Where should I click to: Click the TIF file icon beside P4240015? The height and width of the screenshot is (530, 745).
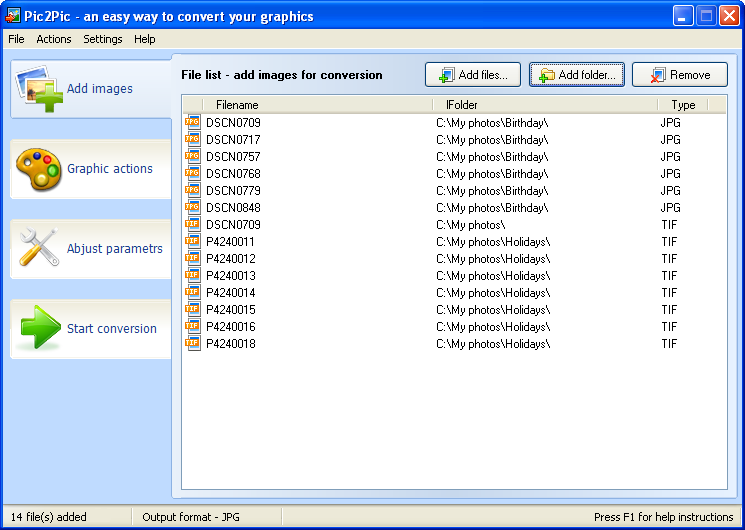click(x=192, y=309)
